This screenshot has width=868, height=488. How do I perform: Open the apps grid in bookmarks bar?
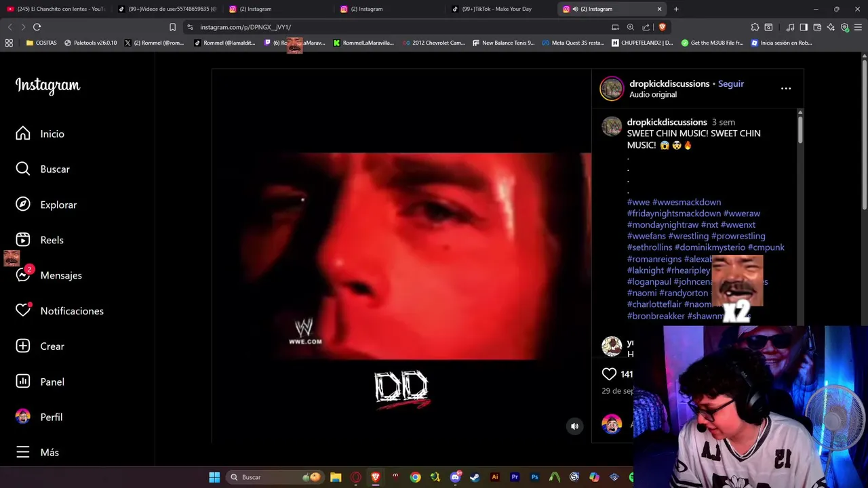(9, 43)
